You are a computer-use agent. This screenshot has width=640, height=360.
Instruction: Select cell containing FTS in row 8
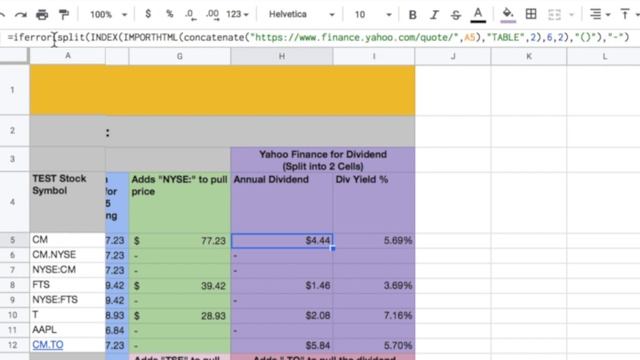pos(67,284)
